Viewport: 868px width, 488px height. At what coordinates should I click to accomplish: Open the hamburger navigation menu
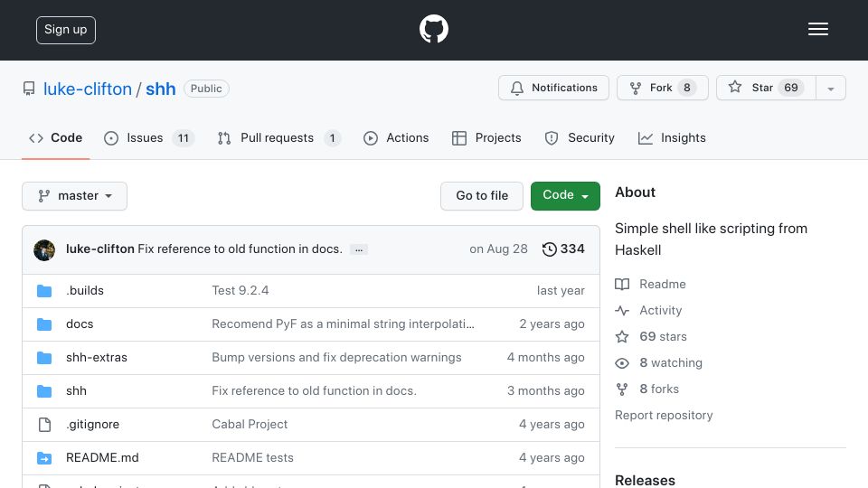[817, 29]
